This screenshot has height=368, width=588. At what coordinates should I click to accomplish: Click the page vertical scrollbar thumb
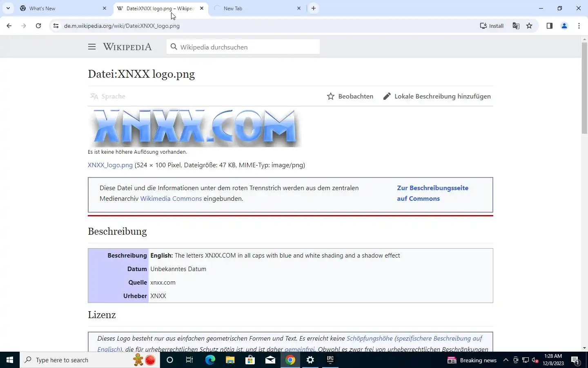[x=584, y=87]
